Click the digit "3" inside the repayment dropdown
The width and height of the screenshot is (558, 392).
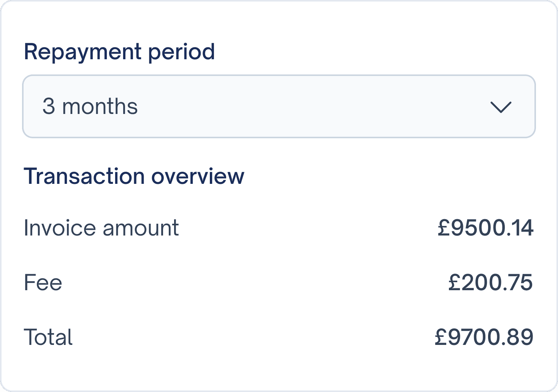coord(49,106)
